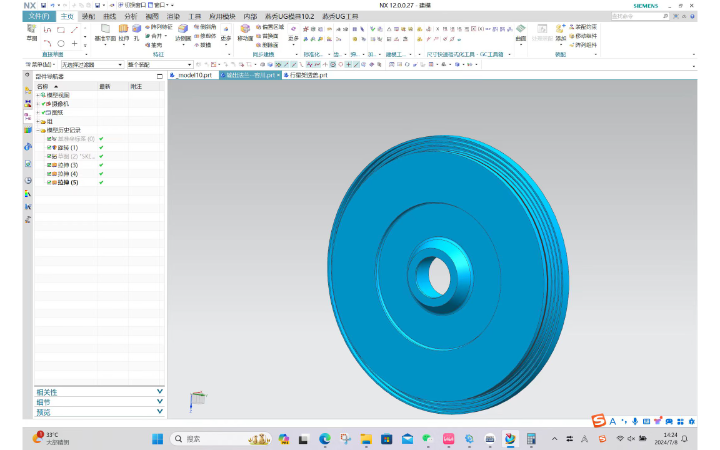Open the 整个装配 selection scope dropdown
This screenshot has height=450, width=720.
(x=159, y=65)
